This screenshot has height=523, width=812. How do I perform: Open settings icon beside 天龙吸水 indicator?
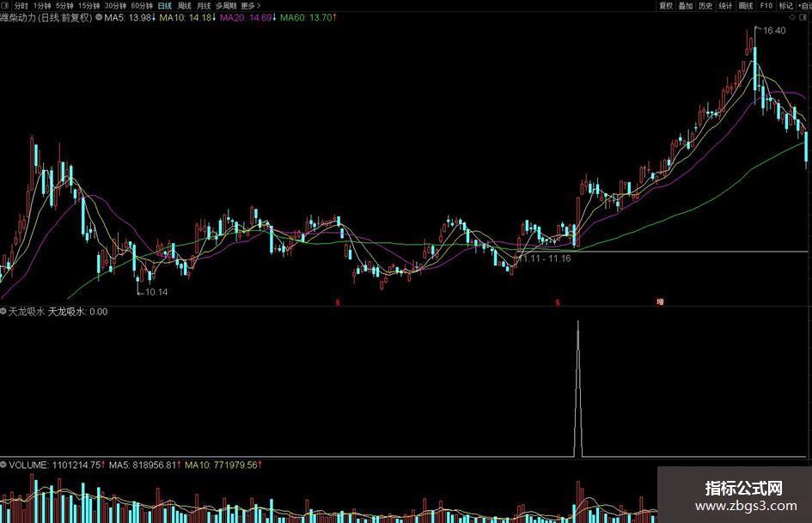[x=3, y=312]
